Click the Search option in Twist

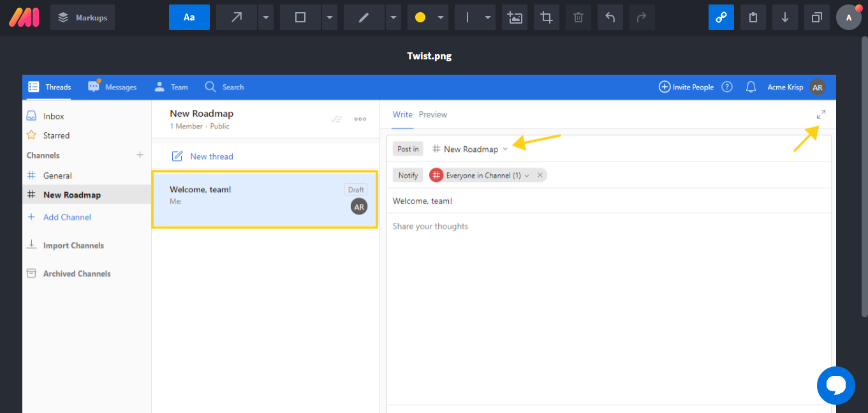(224, 87)
